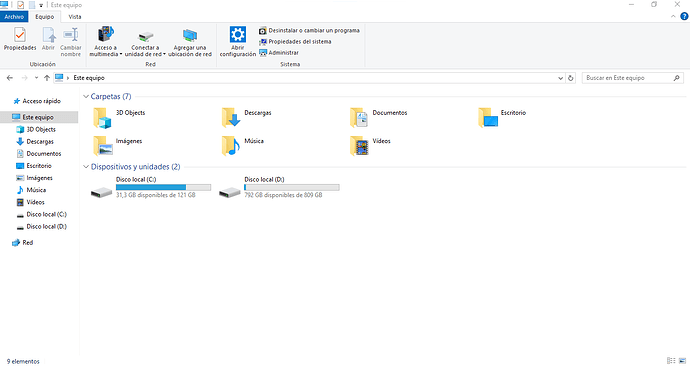Click Conectar a unidad de red
Viewport: 690px width, 367px height.
click(x=145, y=42)
